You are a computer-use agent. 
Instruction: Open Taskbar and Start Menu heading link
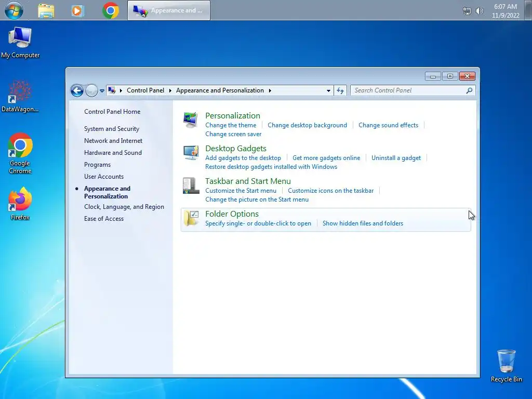pos(248,181)
